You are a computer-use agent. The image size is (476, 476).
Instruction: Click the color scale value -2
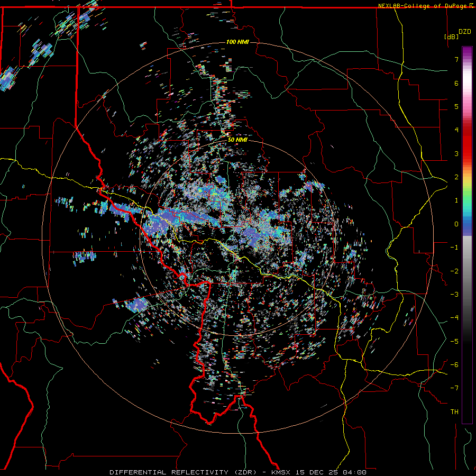point(454,271)
